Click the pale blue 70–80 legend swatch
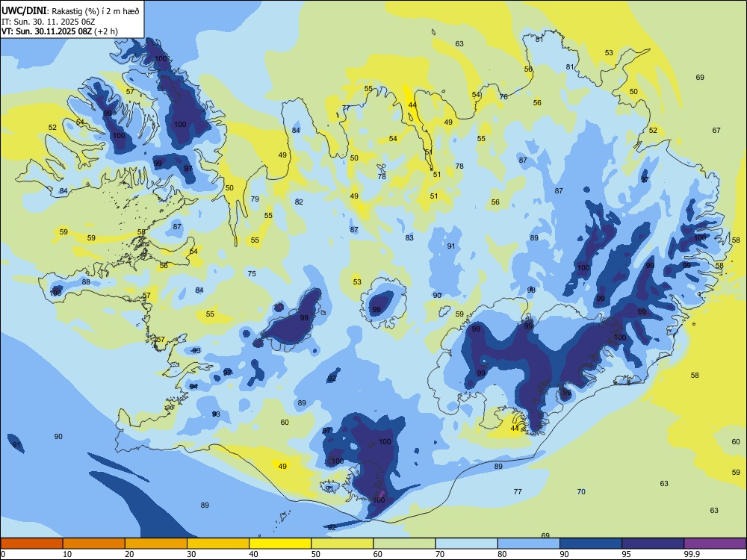This screenshot has height=560, width=747. coord(466,544)
